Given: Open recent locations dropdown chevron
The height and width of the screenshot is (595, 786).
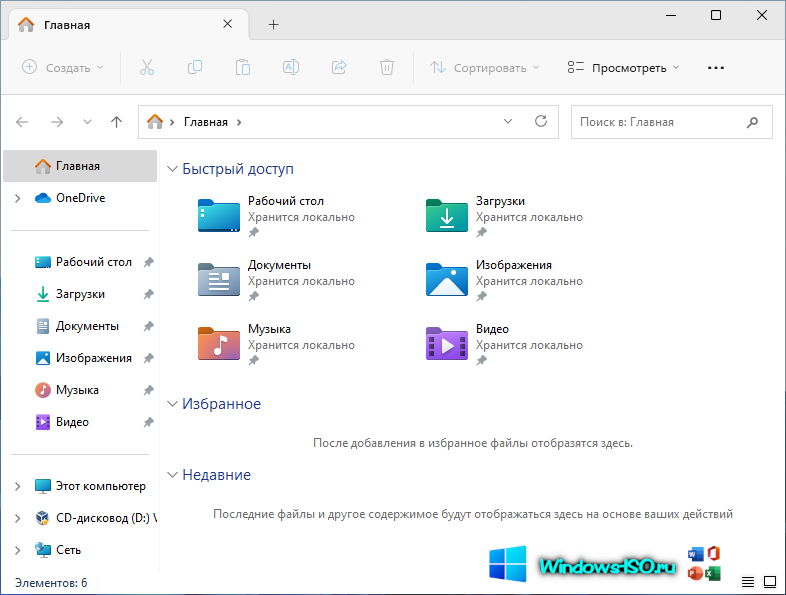Looking at the screenshot, I should click(87, 122).
